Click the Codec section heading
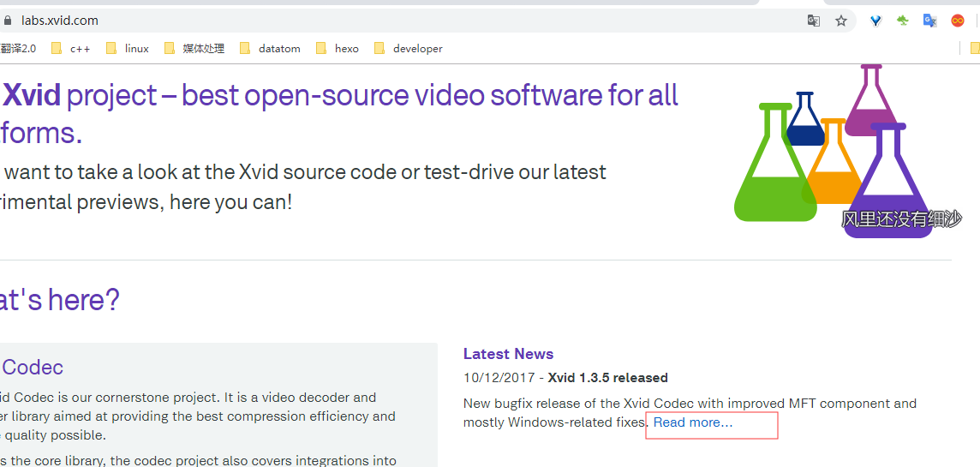980x467 pixels. pyautogui.click(x=33, y=367)
